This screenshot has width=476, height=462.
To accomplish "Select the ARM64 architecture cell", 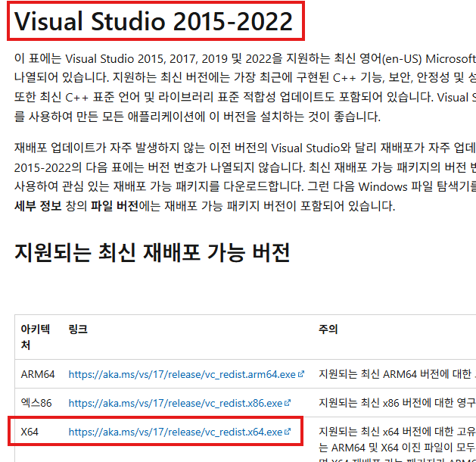I will coord(38,374).
